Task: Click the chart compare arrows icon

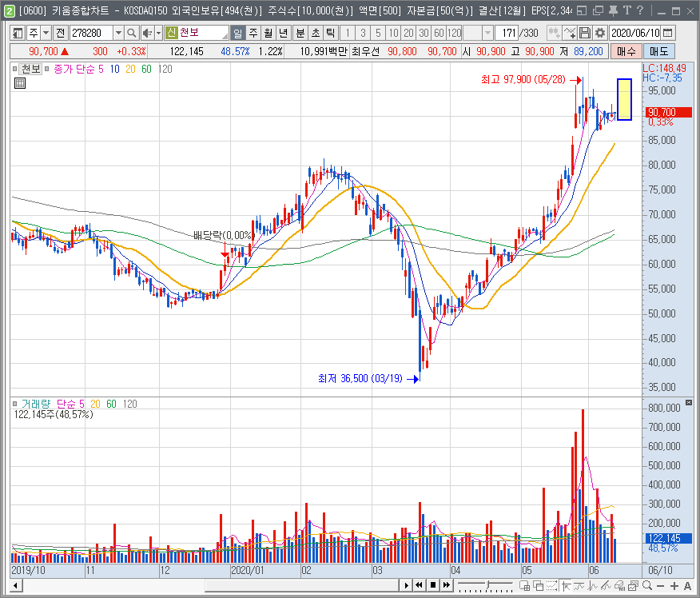Action: [x=554, y=33]
